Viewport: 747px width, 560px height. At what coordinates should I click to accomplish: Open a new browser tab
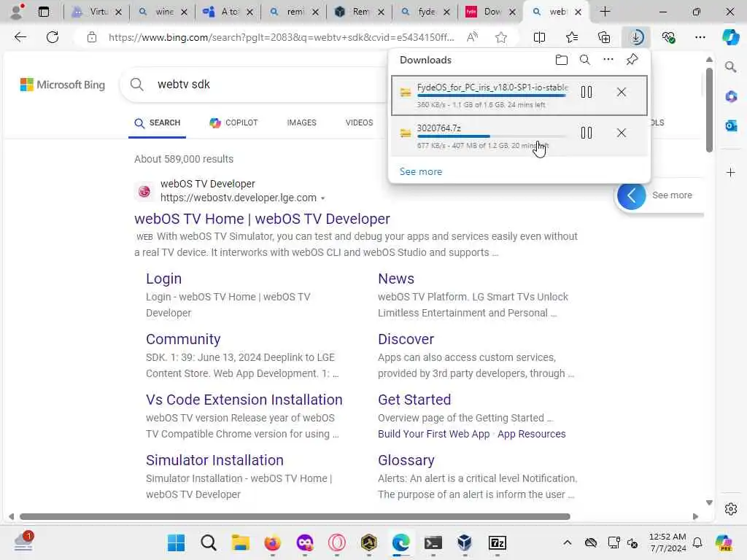click(605, 12)
